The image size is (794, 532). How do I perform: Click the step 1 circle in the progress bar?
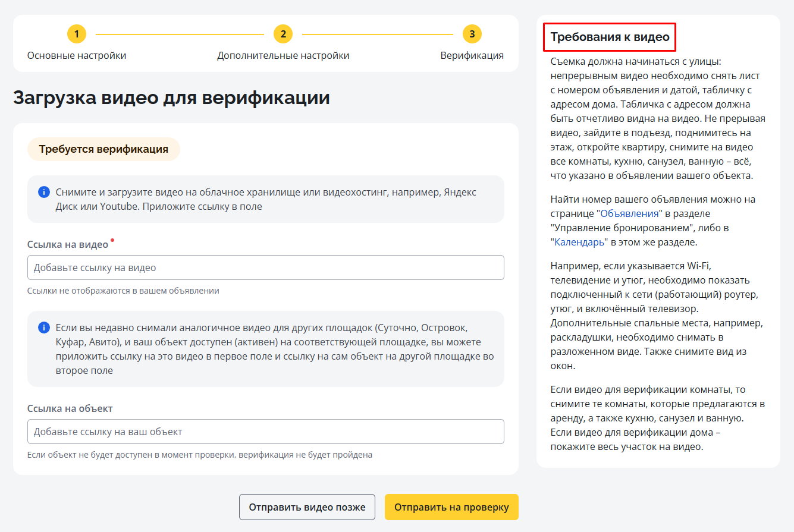77,34
